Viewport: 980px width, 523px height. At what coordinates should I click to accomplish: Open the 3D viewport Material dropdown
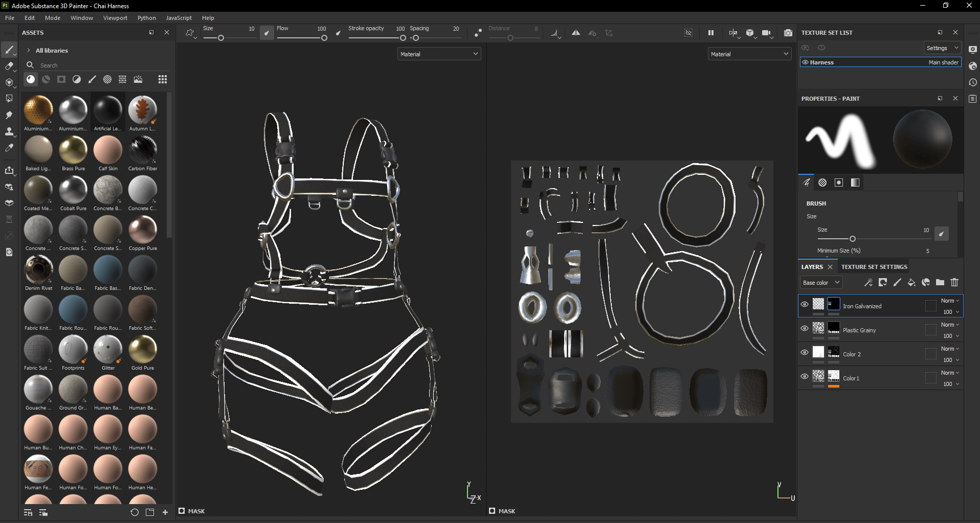point(439,54)
